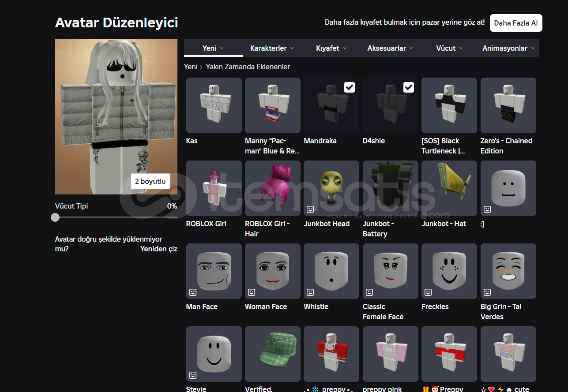This screenshot has height=392, width=568.
Task: Click the Junkbot - Hat item name
Action: (444, 224)
